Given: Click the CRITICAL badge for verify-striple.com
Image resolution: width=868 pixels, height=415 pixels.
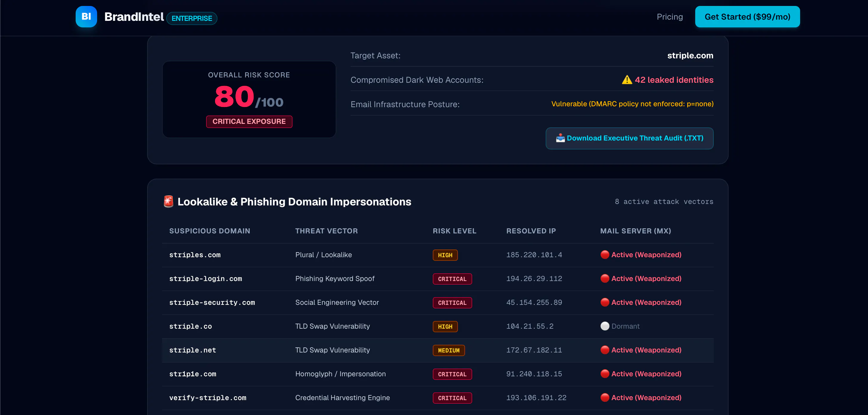Looking at the screenshot, I should (x=452, y=398).
